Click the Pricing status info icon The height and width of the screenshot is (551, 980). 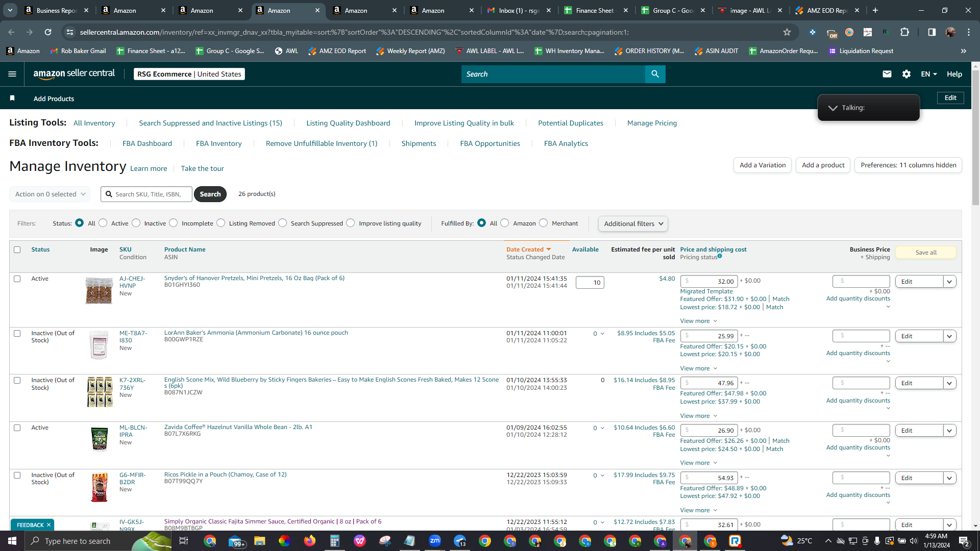pyautogui.click(x=720, y=256)
